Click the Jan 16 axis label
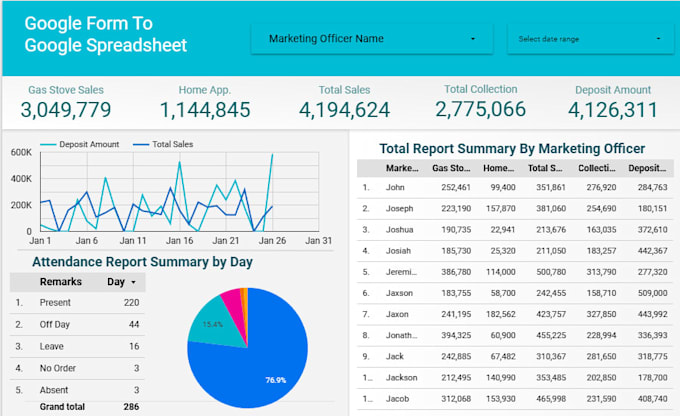The width and height of the screenshot is (680, 416). (180, 241)
